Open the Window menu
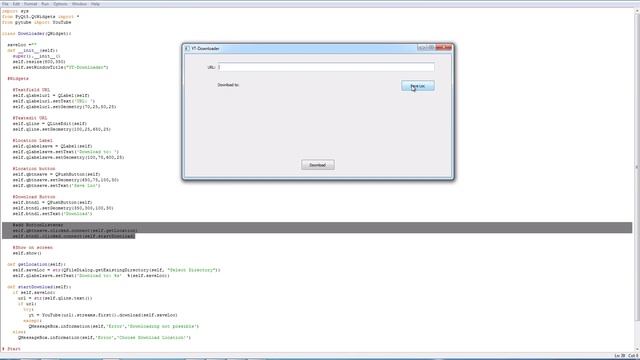This screenshot has width=640, height=360. click(x=79, y=4)
